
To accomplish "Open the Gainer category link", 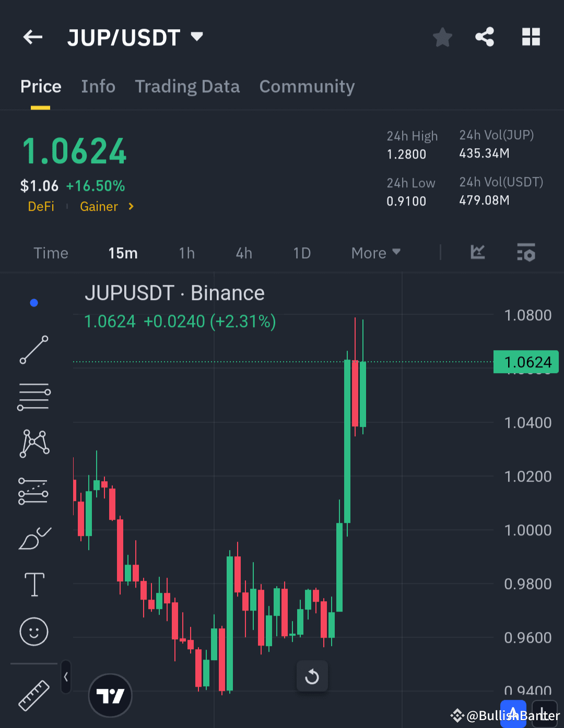I will click(99, 207).
